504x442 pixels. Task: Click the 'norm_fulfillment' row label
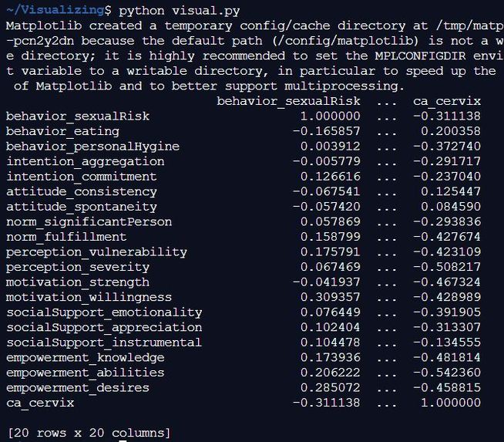(66, 237)
